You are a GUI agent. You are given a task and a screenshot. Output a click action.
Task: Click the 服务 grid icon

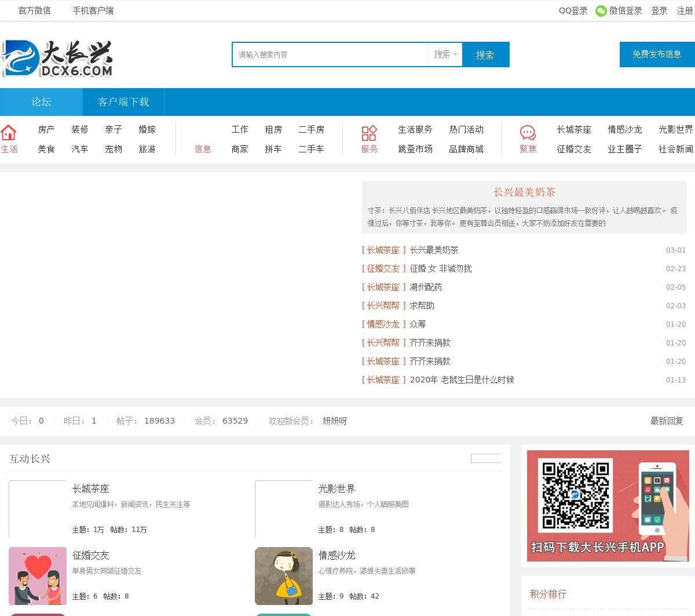369,133
